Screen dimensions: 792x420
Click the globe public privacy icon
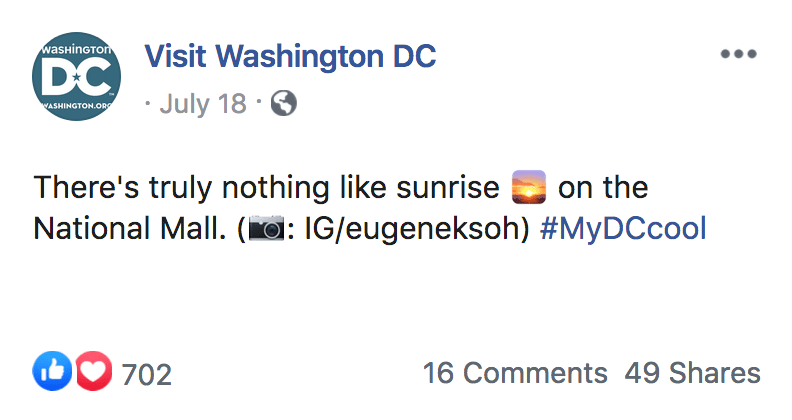(x=284, y=103)
